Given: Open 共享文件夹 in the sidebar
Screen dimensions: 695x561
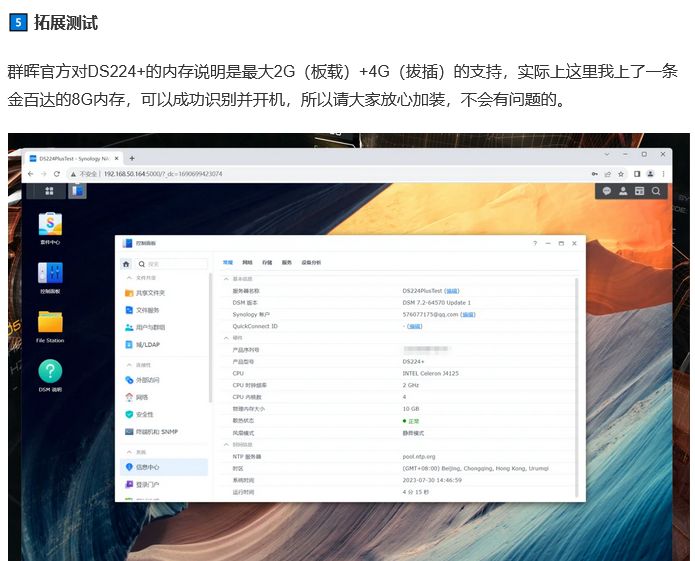Looking at the screenshot, I should [164, 293].
